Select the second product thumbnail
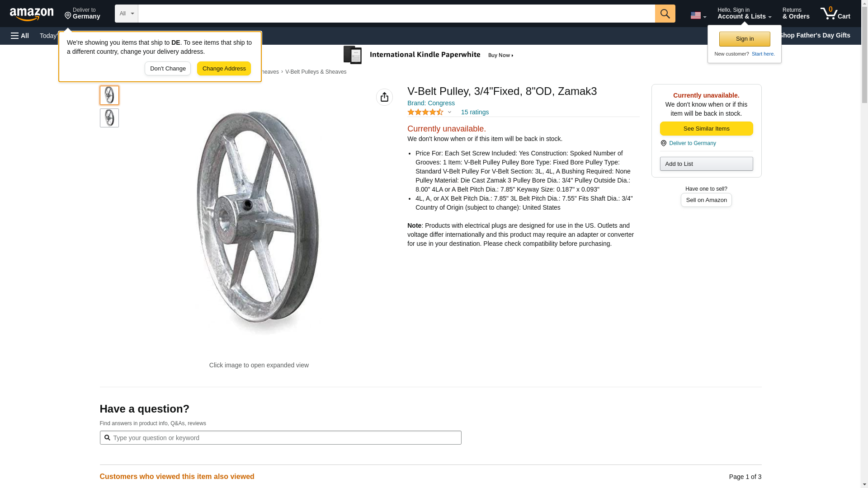 (109, 118)
